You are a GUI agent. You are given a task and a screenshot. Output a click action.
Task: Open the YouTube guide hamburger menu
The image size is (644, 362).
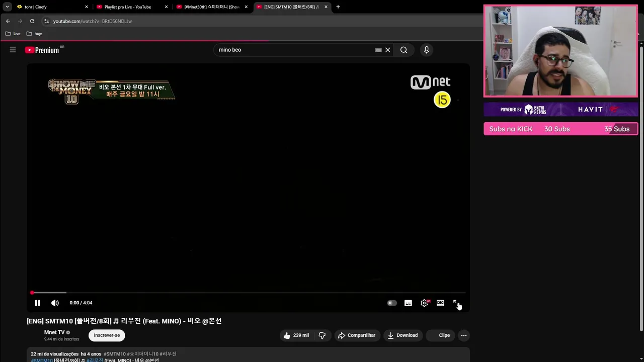[13, 50]
